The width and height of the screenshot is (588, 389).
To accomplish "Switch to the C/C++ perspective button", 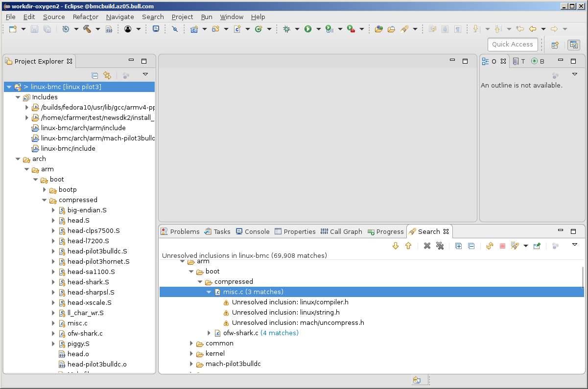I will (x=573, y=45).
